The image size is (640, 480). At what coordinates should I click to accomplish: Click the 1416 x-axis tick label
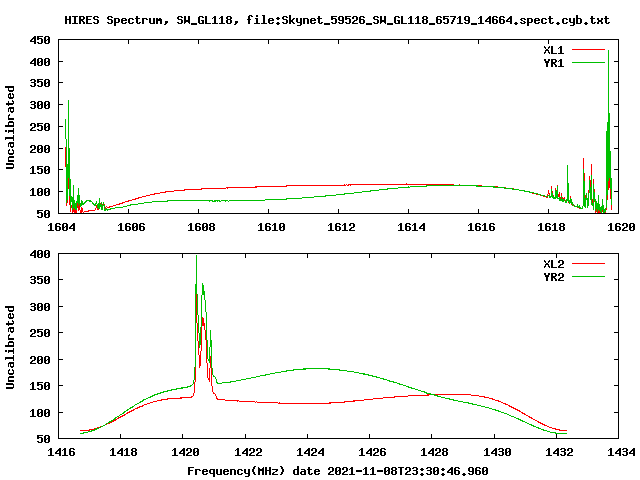(61, 452)
